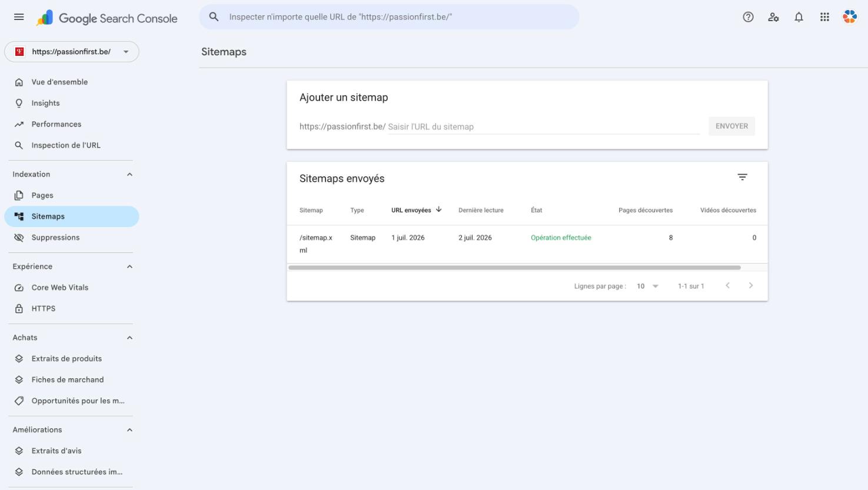Open Suppressions in sidebar

click(72, 238)
